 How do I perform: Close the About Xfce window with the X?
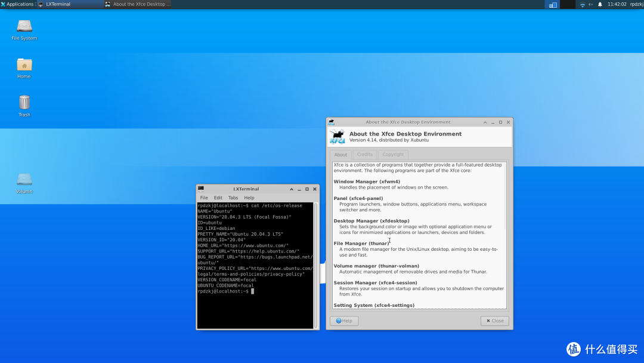click(x=509, y=122)
